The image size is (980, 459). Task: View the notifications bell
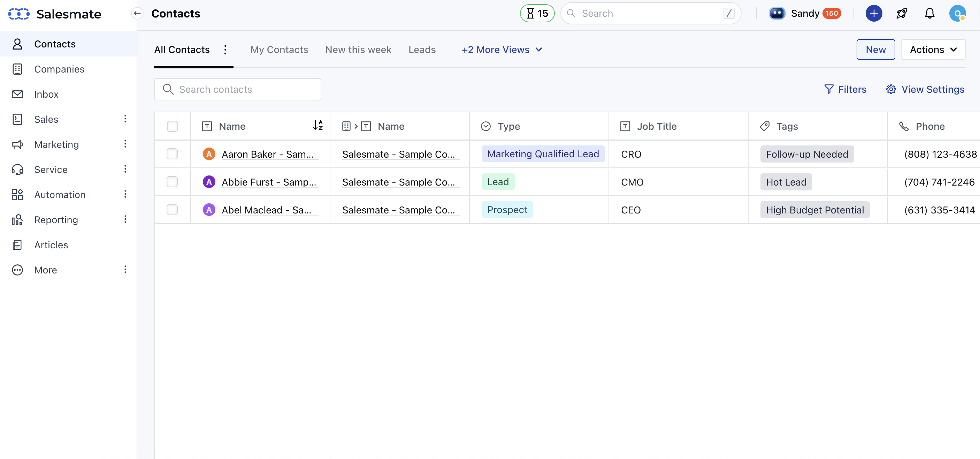[929, 13]
